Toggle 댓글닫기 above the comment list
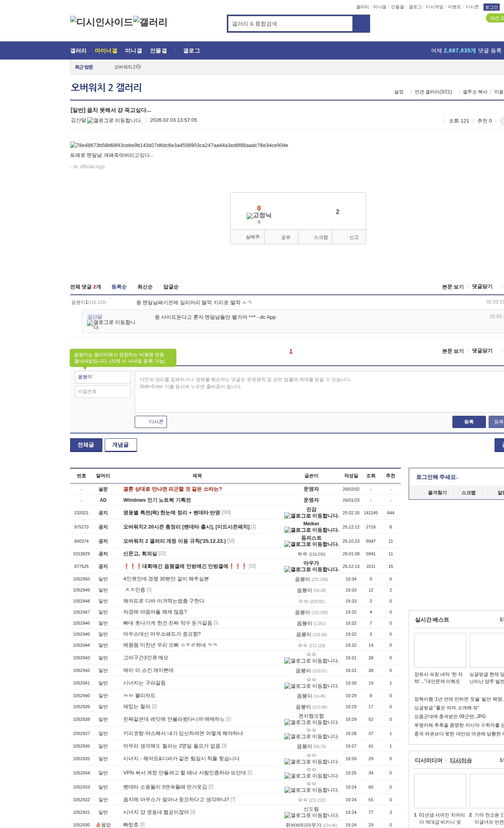This screenshot has height=828, width=504. tap(482, 287)
